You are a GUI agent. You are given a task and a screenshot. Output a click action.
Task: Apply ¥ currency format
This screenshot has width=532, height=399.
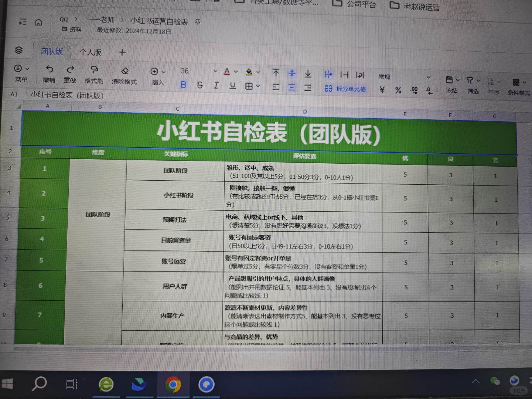click(382, 90)
